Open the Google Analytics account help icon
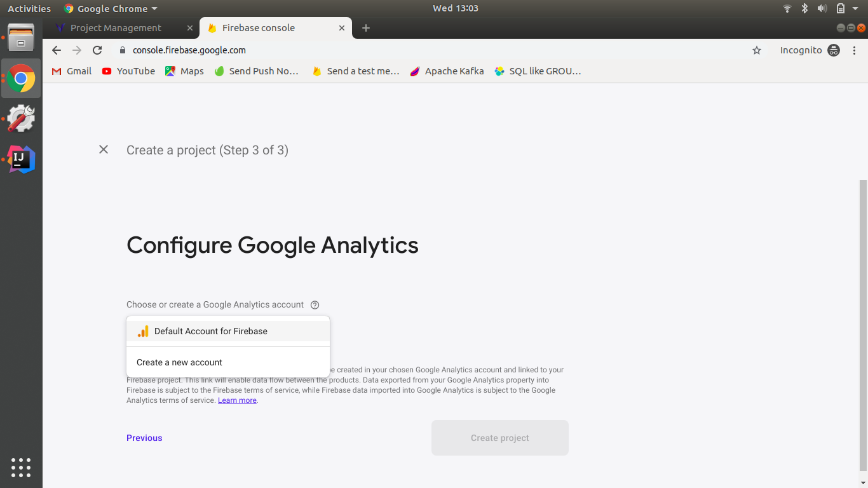The width and height of the screenshot is (868, 488). (x=315, y=304)
